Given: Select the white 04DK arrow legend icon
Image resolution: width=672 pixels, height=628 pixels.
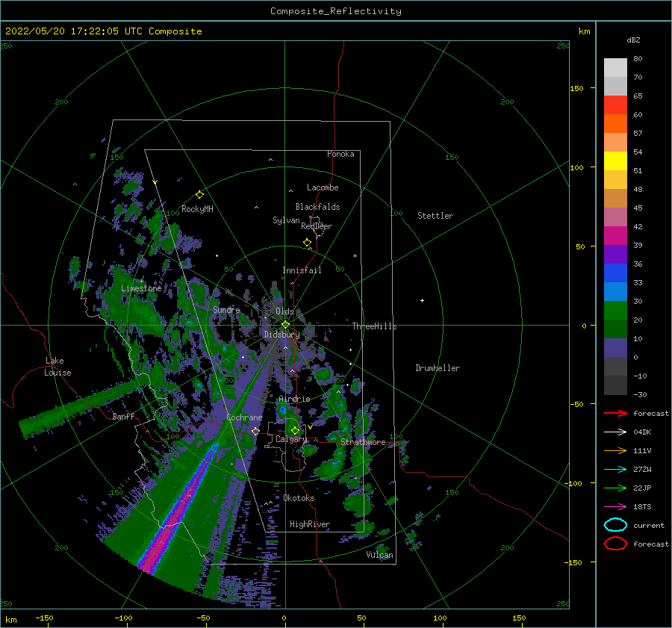Looking at the screenshot, I should coord(615,432).
